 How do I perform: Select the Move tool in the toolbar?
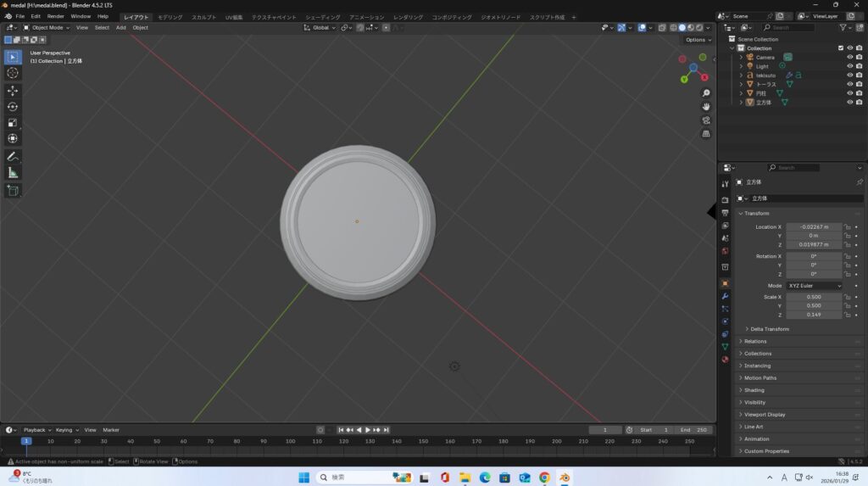click(x=13, y=90)
